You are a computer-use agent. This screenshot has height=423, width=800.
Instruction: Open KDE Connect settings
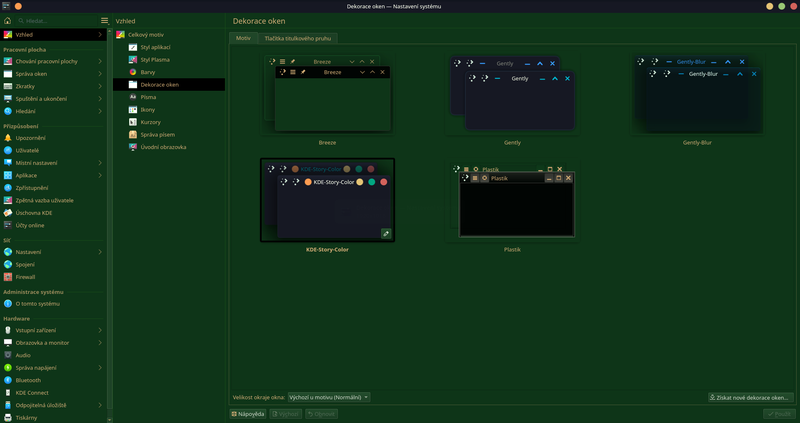coord(33,392)
